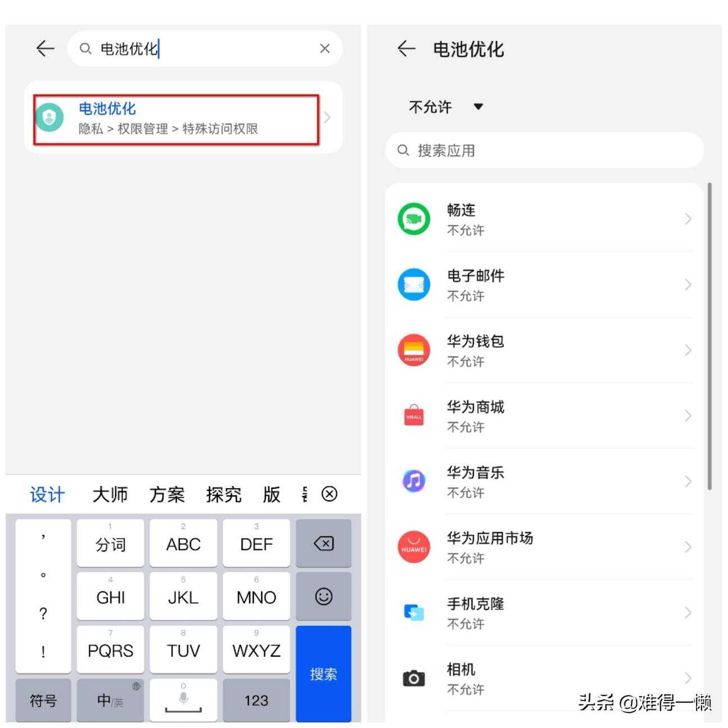Screen dimensions: 728x728
Task: Tap the 华为钱包 wallet icon
Action: tap(414, 351)
